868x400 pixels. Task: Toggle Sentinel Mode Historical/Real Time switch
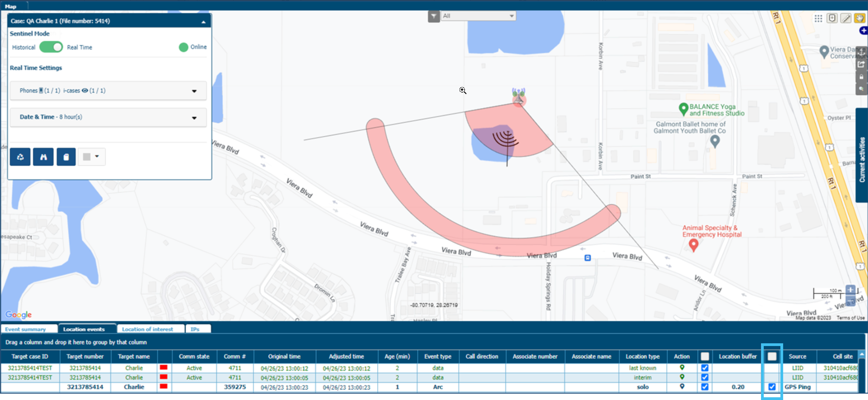click(x=51, y=47)
